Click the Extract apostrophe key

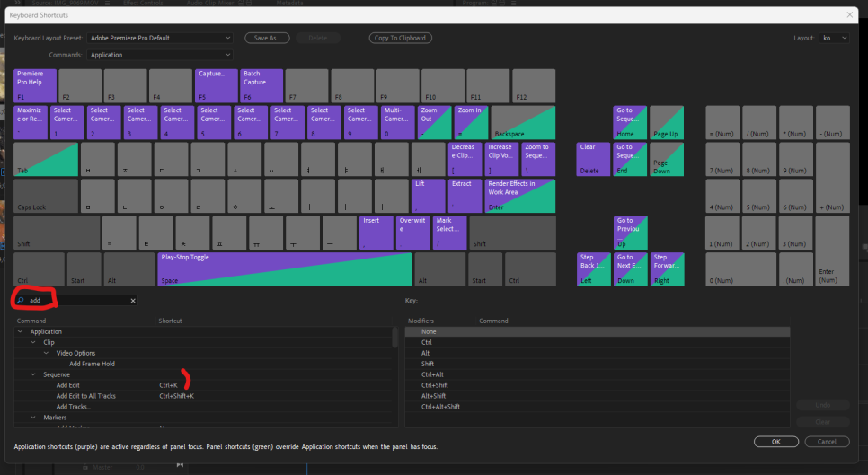[x=465, y=196]
